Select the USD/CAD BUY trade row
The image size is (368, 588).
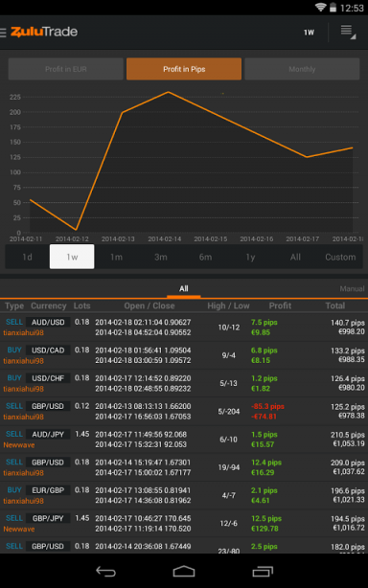(184, 355)
